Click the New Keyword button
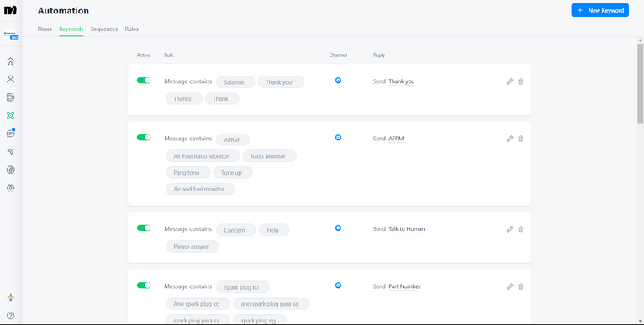Viewport: 644px width, 325px height. 600,10
